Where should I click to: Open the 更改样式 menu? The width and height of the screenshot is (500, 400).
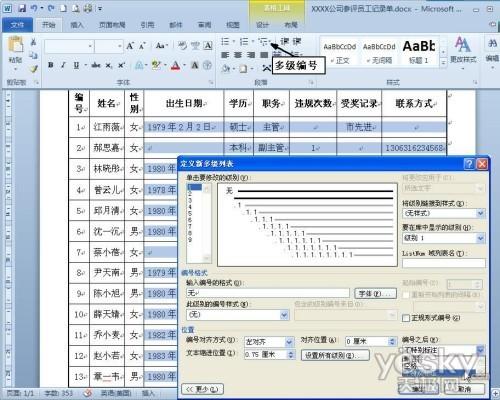pos(463,52)
